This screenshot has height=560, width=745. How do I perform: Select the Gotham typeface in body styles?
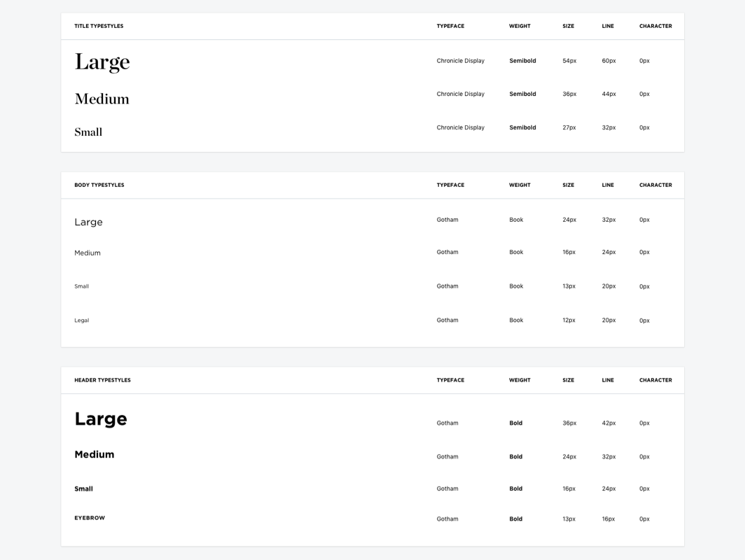tap(447, 219)
